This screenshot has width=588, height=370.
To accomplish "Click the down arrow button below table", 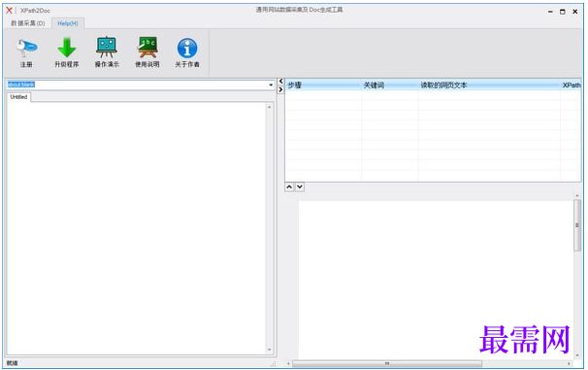I will (300, 186).
